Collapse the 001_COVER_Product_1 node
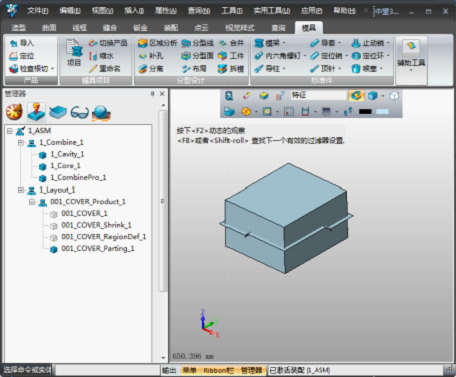The image size is (456, 377). pyautogui.click(x=32, y=202)
